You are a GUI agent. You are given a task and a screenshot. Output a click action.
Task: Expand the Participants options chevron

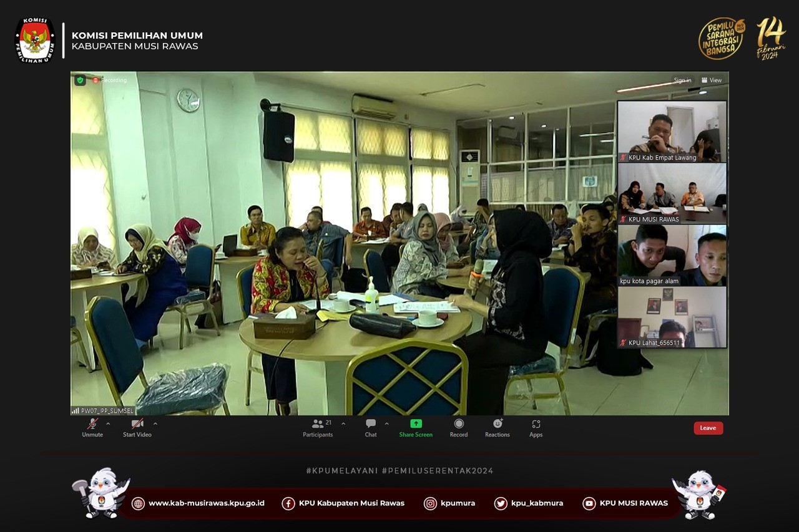(343, 424)
